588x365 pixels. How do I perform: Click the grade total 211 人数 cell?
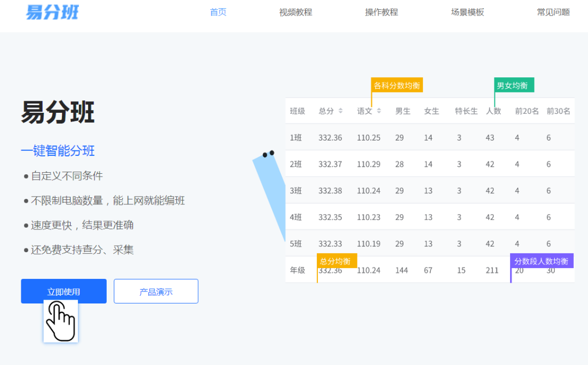492,270
